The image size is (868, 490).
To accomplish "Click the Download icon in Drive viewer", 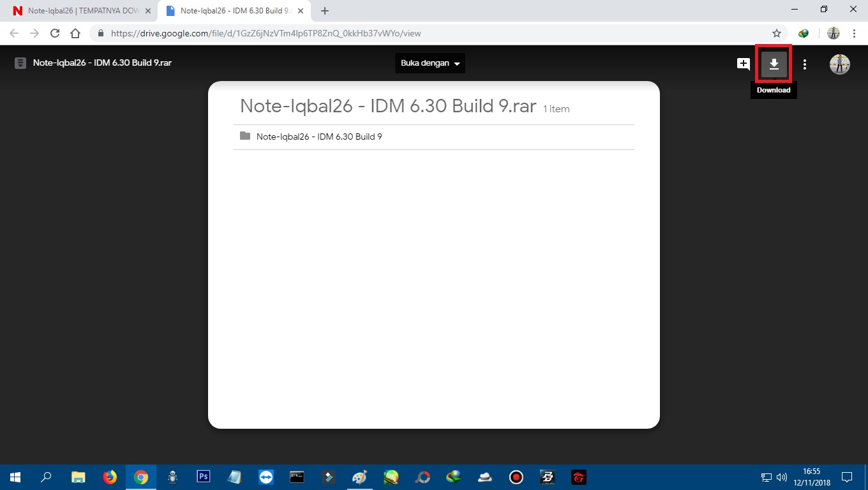I will pyautogui.click(x=774, y=64).
